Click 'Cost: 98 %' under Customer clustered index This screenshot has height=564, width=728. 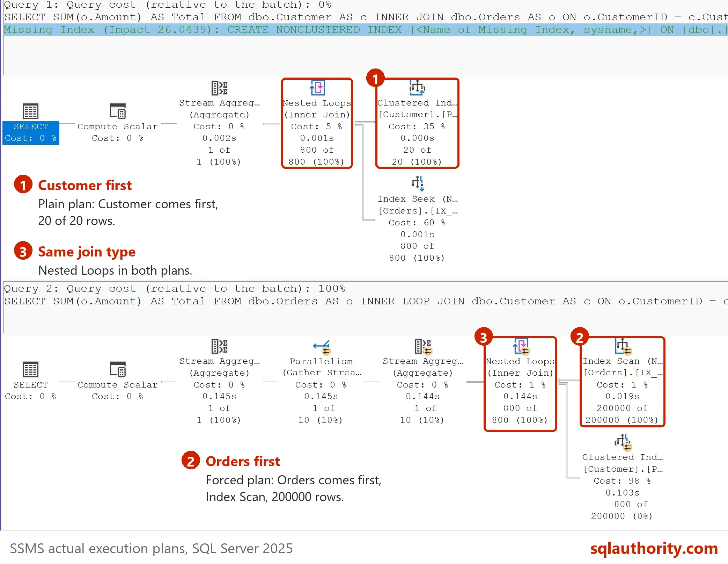(623, 481)
